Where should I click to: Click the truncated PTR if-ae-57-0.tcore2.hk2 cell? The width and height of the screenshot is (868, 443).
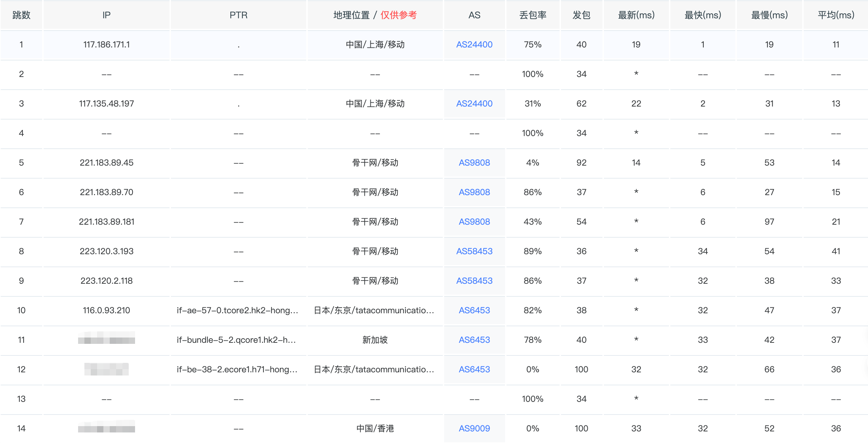point(238,310)
